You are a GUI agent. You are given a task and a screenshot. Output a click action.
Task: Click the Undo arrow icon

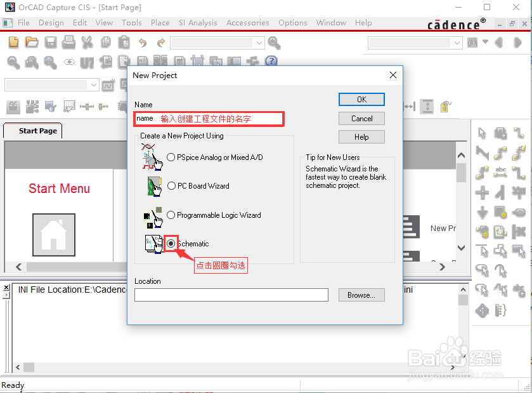[x=143, y=43]
